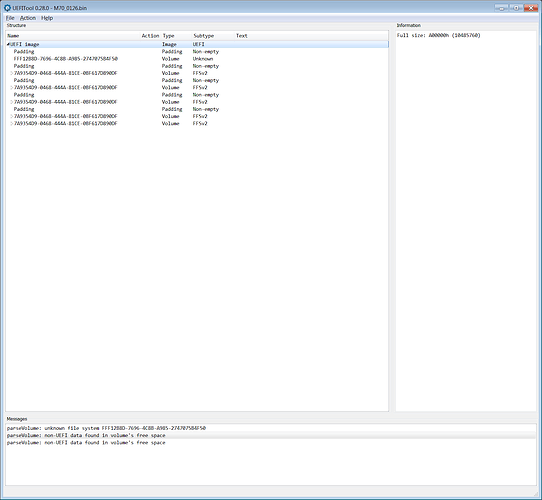Viewport: 542px width, 500px height.
Task: Expand the last 7A9354D9 volume in tree
Action: 11,123
